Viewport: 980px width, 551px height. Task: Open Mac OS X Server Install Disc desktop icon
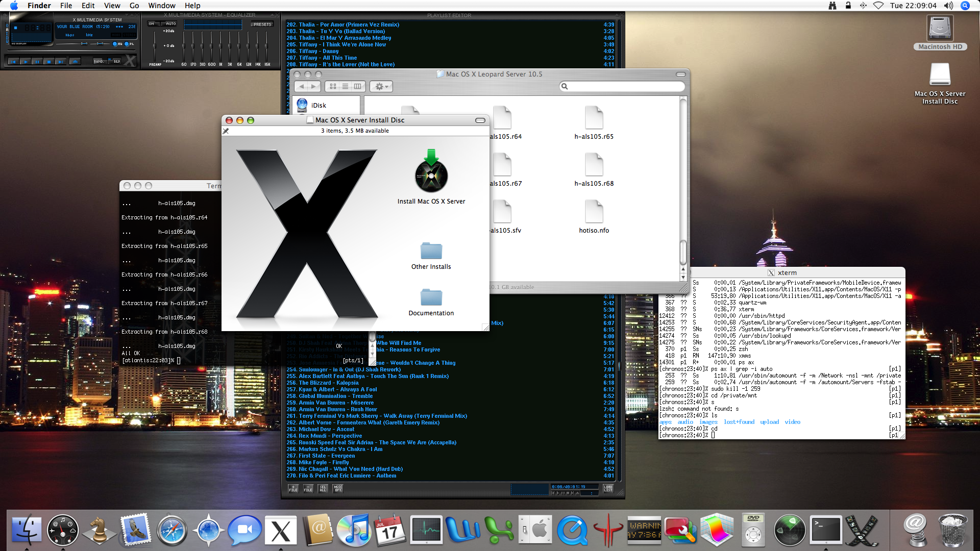click(x=940, y=84)
